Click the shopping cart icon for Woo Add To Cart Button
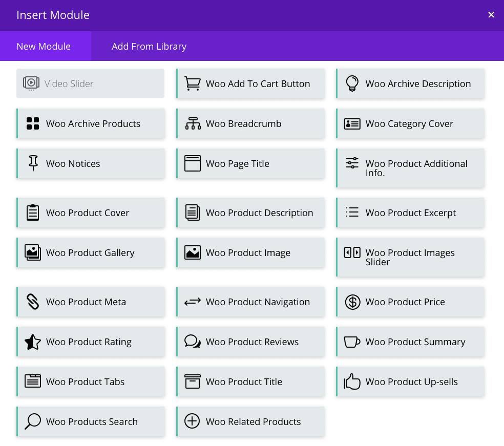This screenshot has width=504, height=446. point(193,83)
